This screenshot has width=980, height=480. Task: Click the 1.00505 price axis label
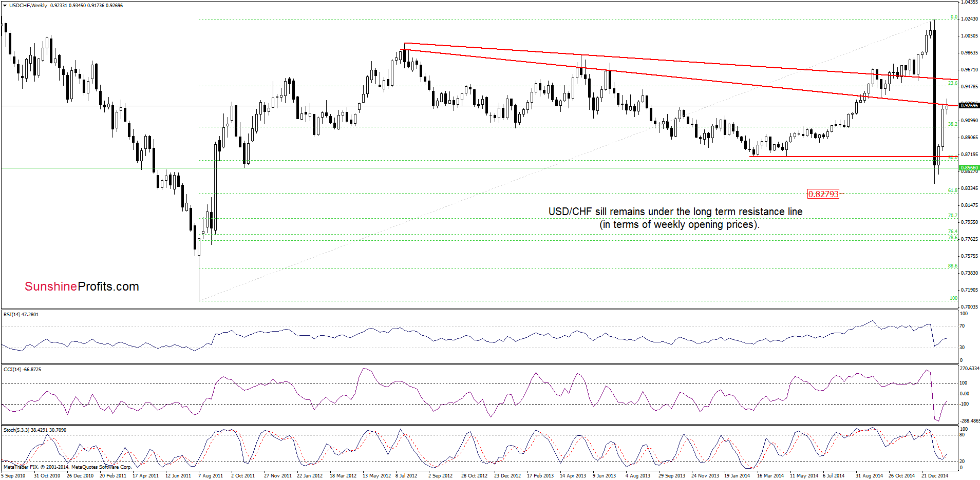coord(970,36)
